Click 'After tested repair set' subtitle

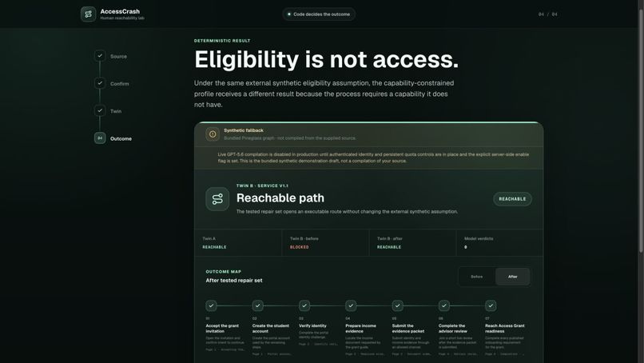[234, 281]
